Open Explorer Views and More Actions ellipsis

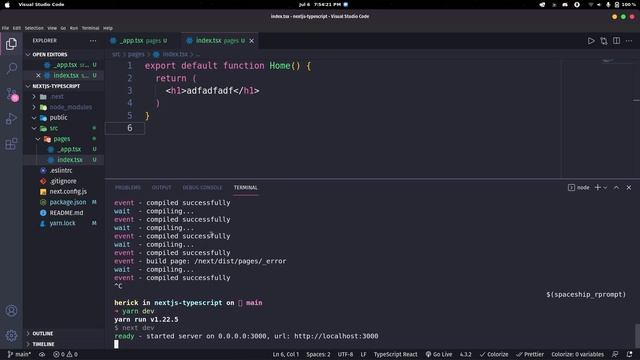(x=93, y=41)
